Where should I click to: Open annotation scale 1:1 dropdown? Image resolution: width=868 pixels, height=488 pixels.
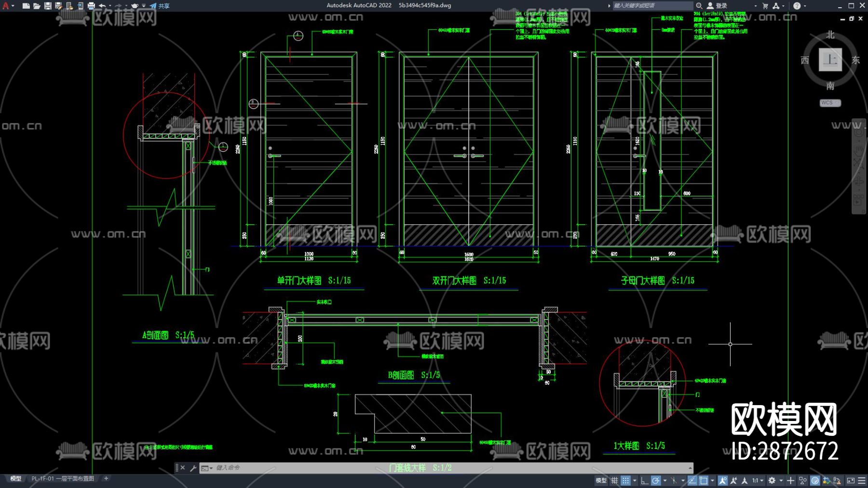tap(758, 481)
